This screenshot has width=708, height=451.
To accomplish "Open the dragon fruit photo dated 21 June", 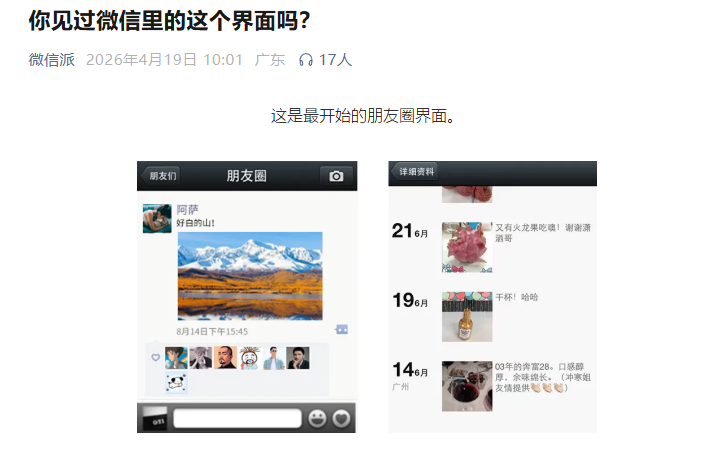I will tap(467, 247).
